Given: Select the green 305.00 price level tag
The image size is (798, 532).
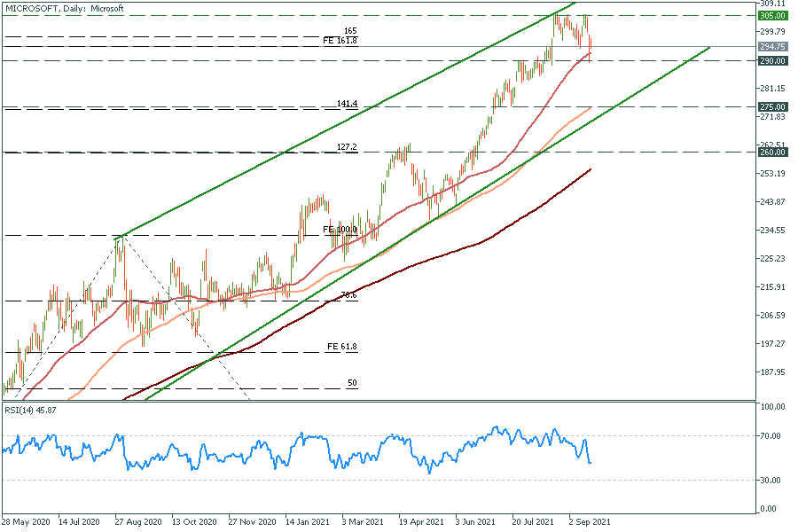Looking at the screenshot, I should (772, 16).
